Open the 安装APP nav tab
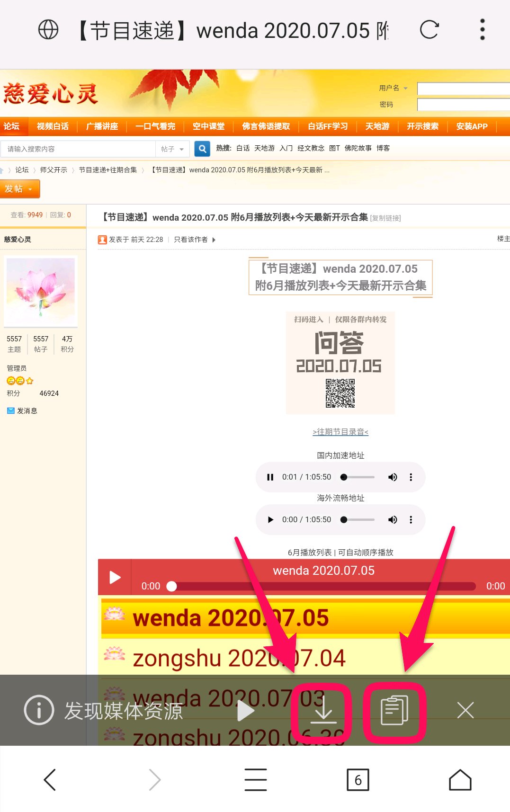Image resolution: width=510 pixels, height=812 pixels. (472, 126)
